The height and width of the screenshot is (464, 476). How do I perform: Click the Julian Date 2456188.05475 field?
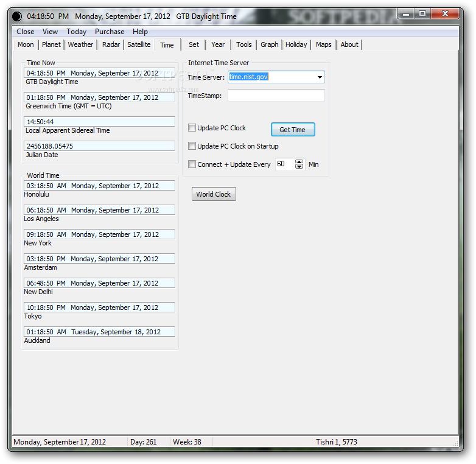[x=100, y=146]
